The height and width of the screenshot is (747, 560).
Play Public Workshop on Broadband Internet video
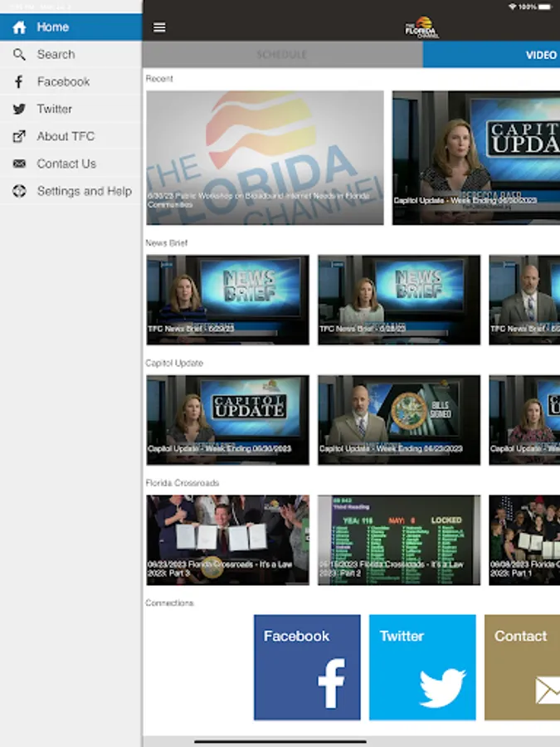pyautogui.click(x=265, y=158)
